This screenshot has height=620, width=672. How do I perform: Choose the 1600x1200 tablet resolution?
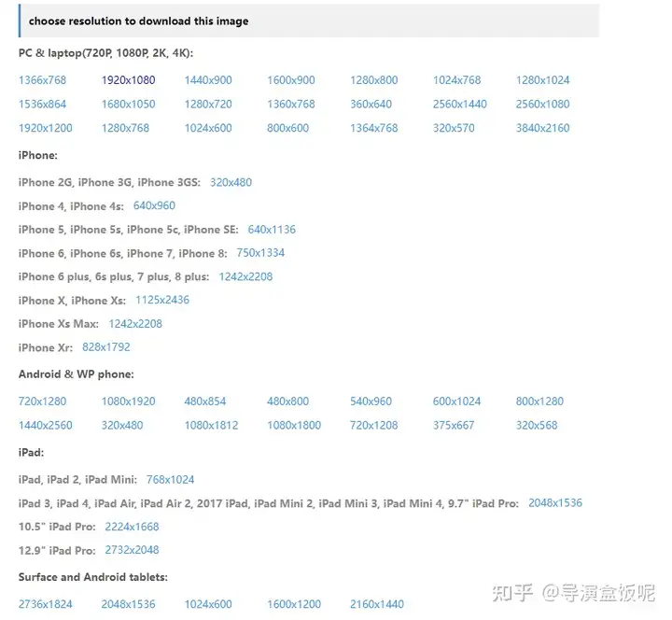pos(294,604)
